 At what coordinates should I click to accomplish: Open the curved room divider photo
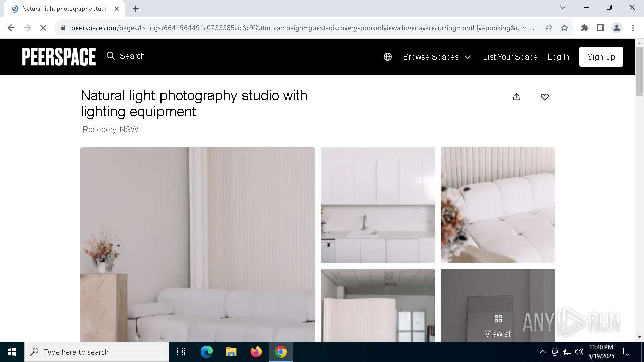(378, 305)
